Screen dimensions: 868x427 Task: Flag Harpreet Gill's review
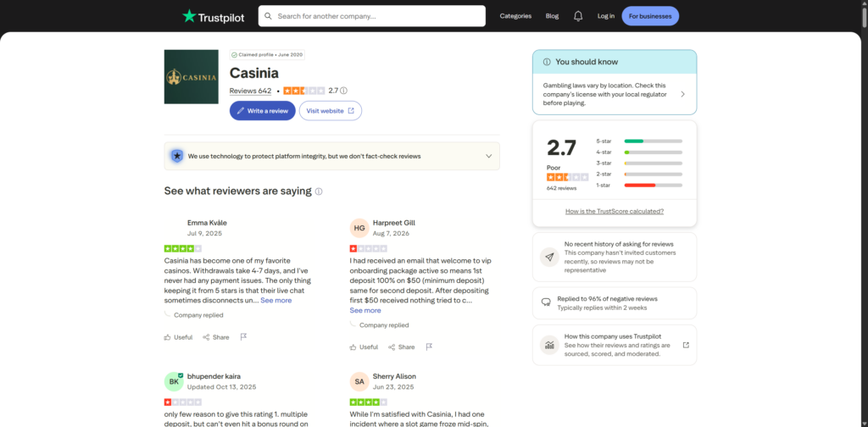pos(429,347)
